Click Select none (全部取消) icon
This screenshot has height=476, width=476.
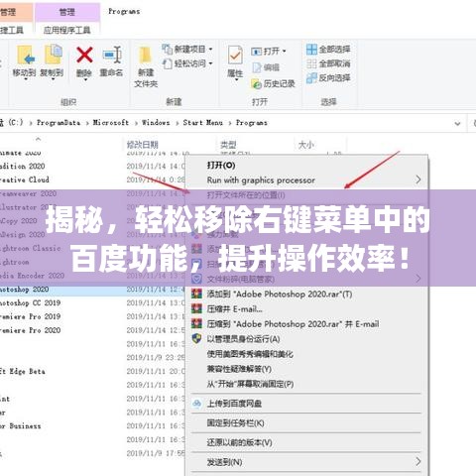311,63
